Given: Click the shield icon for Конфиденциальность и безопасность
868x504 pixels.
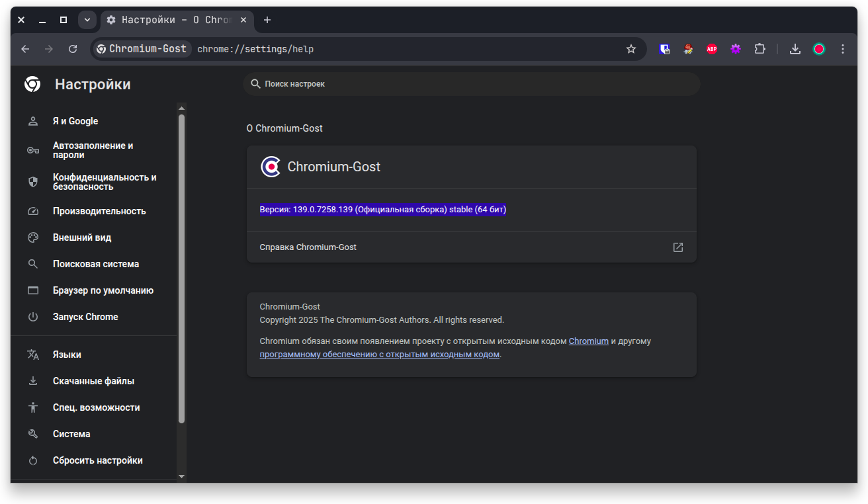Looking at the screenshot, I should pos(33,182).
